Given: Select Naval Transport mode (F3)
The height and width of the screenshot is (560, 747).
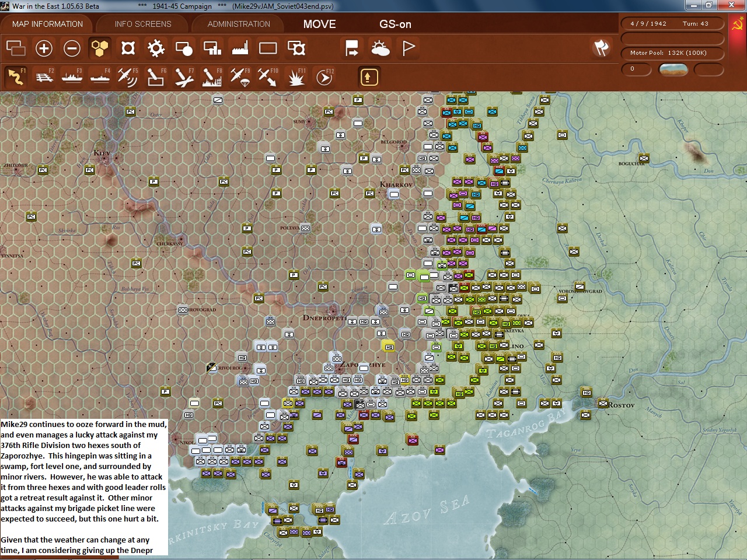Looking at the screenshot, I should point(72,77).
